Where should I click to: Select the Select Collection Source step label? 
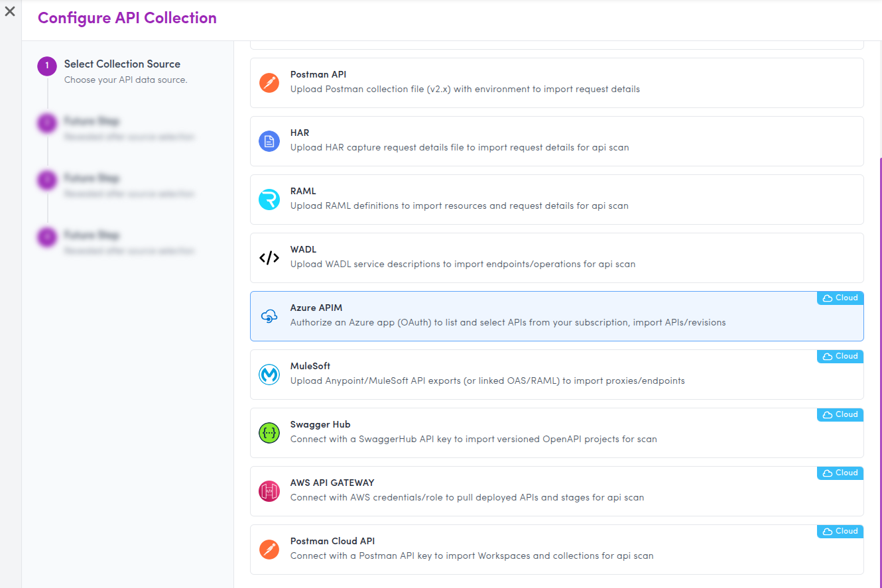tap(122, 64)
